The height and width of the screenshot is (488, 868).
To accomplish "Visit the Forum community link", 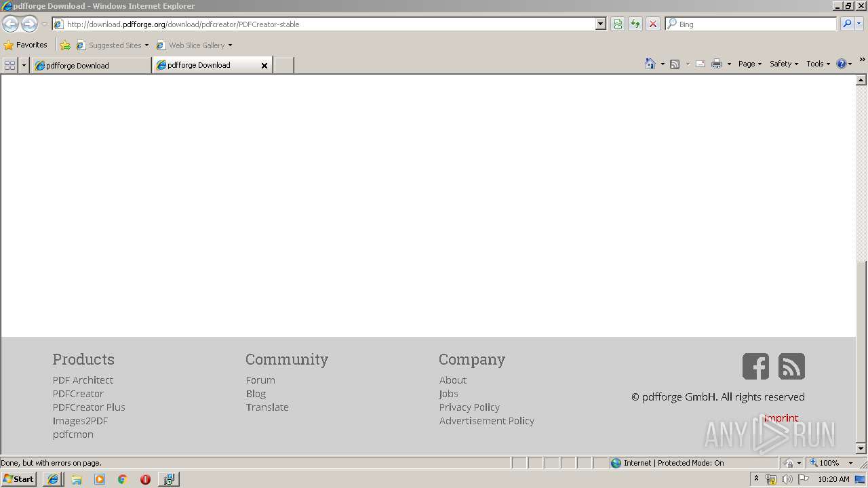I will point(260,380).
